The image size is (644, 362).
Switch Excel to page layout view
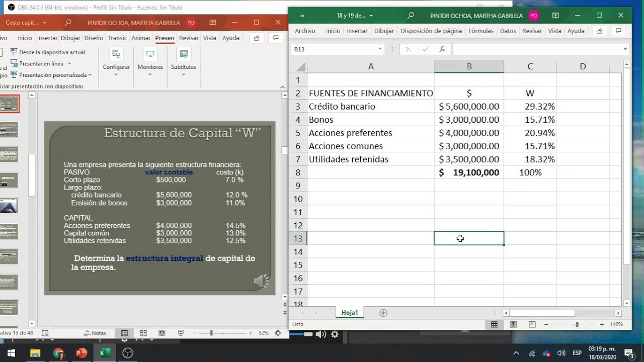pyautogui.click(x=513, y=325)
